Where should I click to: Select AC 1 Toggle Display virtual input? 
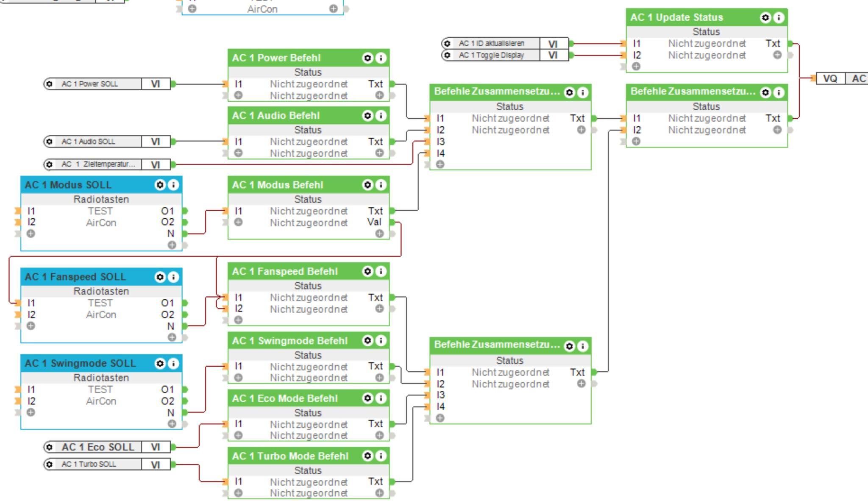[492, 55]
